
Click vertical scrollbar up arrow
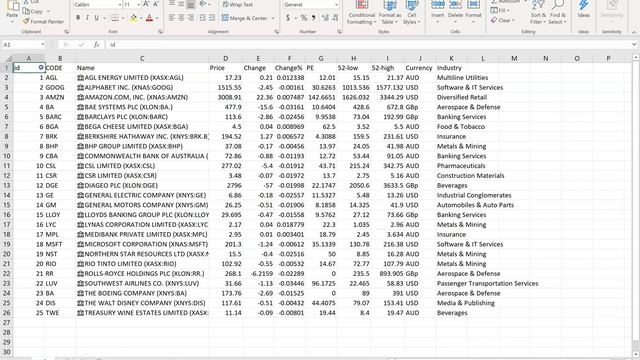click(x=636, y=58)
